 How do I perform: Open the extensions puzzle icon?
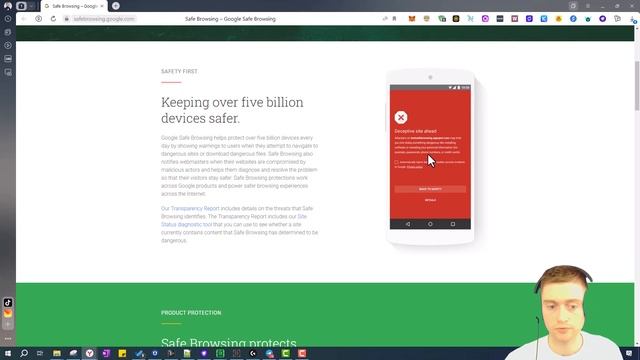(x=618, y=19)
